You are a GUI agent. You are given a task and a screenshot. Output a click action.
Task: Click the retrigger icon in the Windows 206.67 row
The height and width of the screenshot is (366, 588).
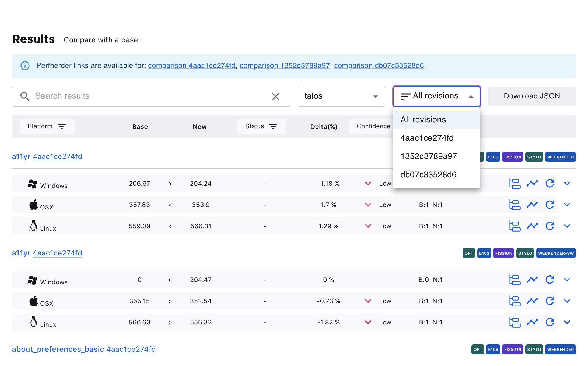[x=549, y=184]
